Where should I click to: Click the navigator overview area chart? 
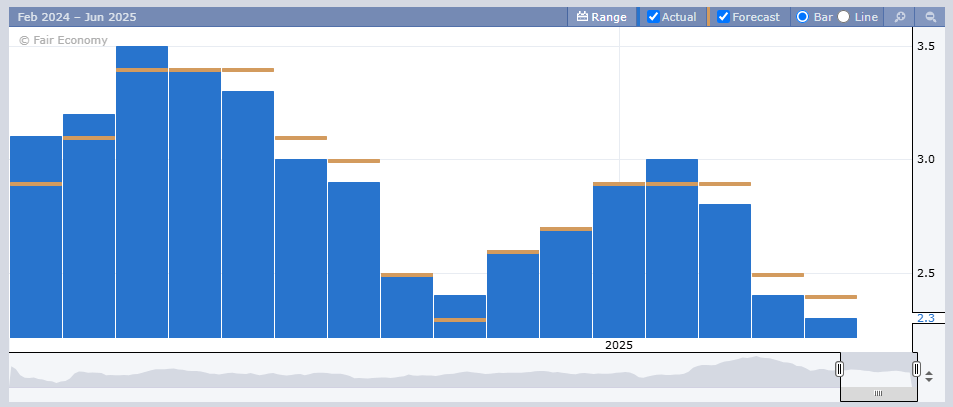(x=424, y=371)
